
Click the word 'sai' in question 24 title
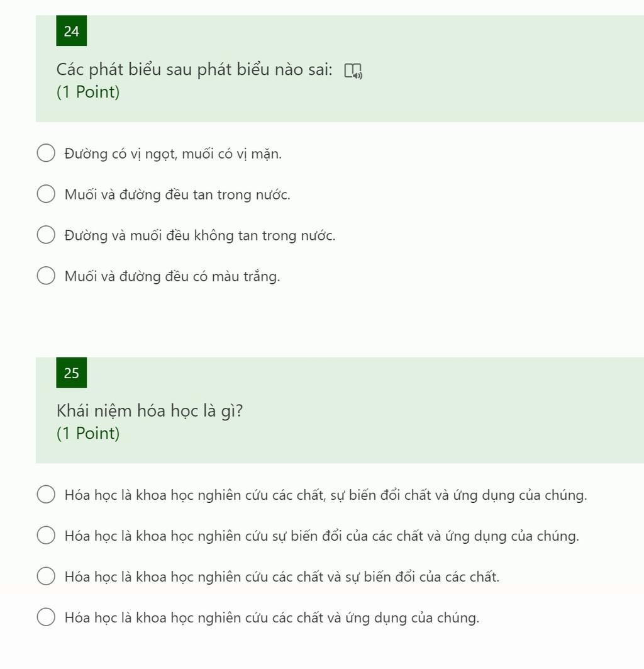320,70
